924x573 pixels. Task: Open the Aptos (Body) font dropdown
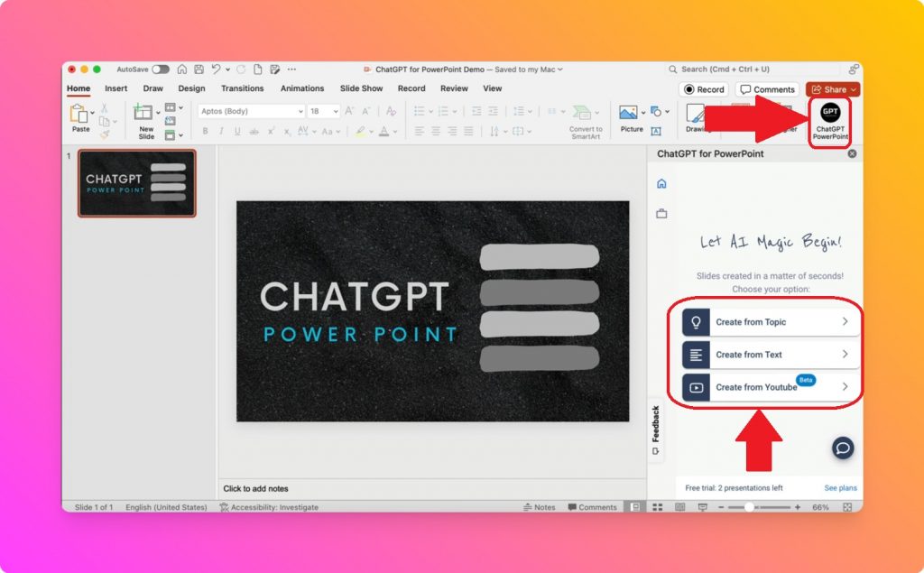(x=302, y=110)
